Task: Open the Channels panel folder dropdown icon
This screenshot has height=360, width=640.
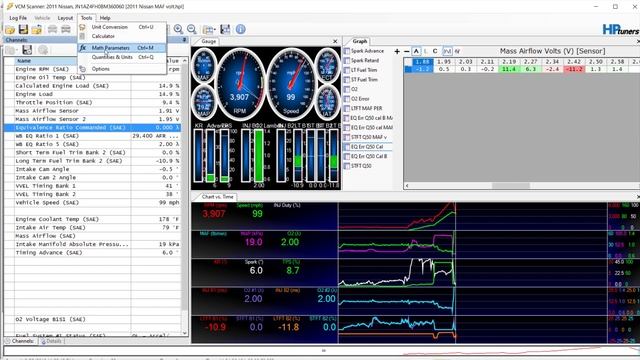Action: tap(11, 50)
